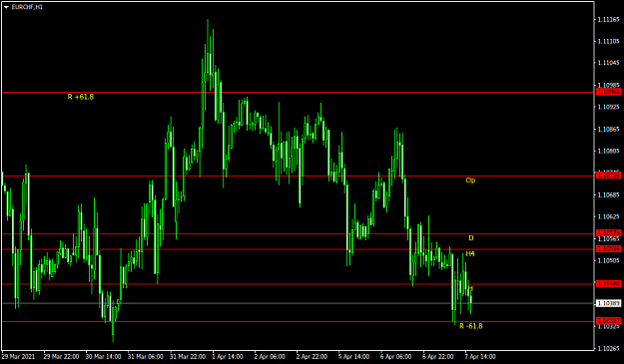Click the 29 Mar 22:00 time label
Viewport: 624px width, 364px height.
click(x=61, y=357)
